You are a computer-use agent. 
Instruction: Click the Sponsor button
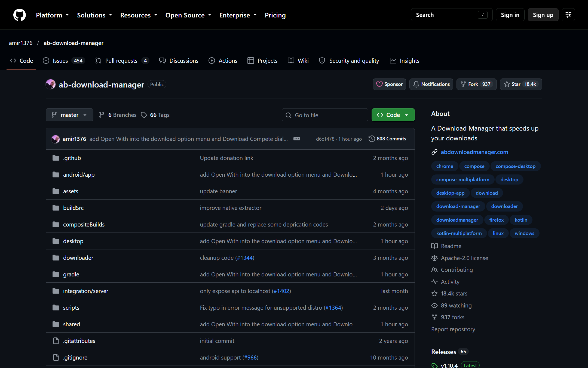pyautogui.click(x=389, y=84)
